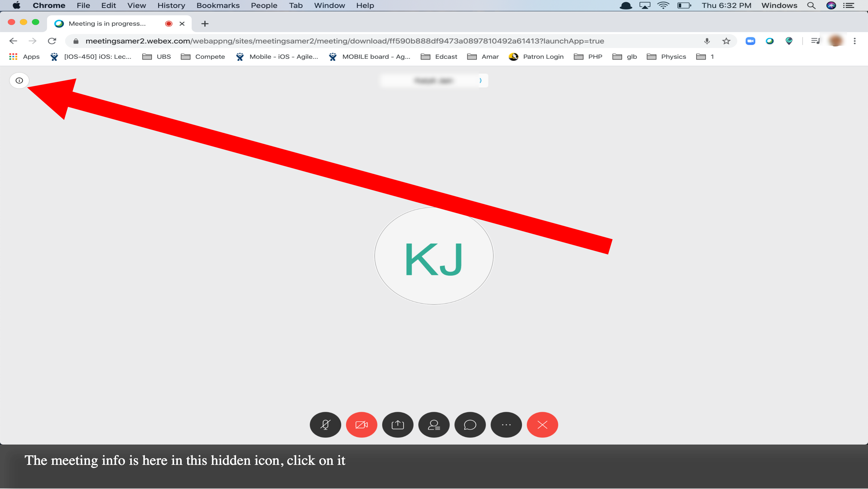
Task: Open the meeting info icon
Action: 19,80
